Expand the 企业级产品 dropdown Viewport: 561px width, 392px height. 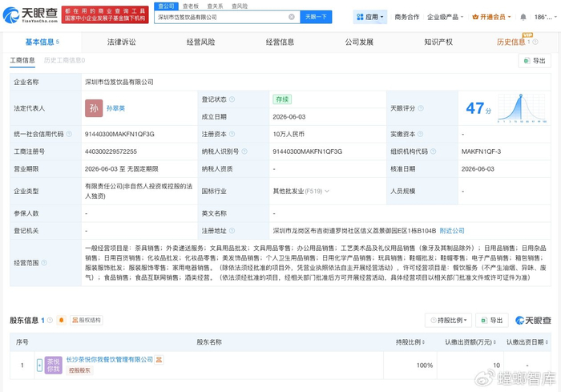click(x=445, y=17)
